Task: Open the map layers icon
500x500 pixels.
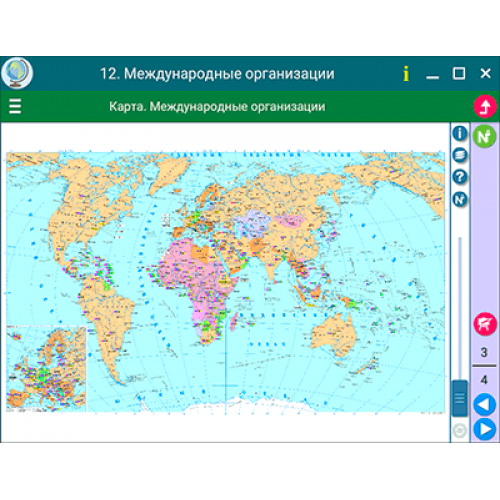Action: [x=460, y=155]
